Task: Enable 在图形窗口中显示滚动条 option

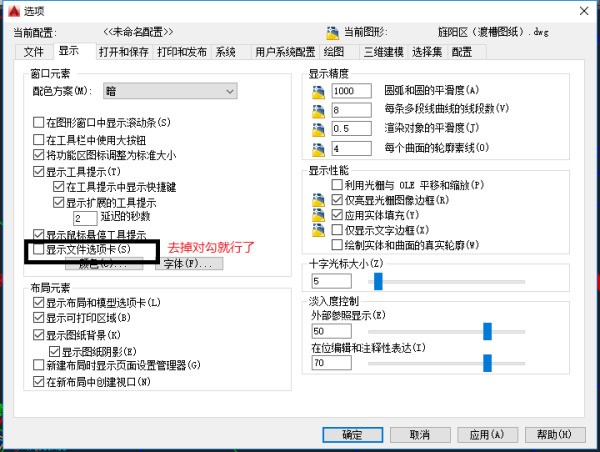Action: 38,122
